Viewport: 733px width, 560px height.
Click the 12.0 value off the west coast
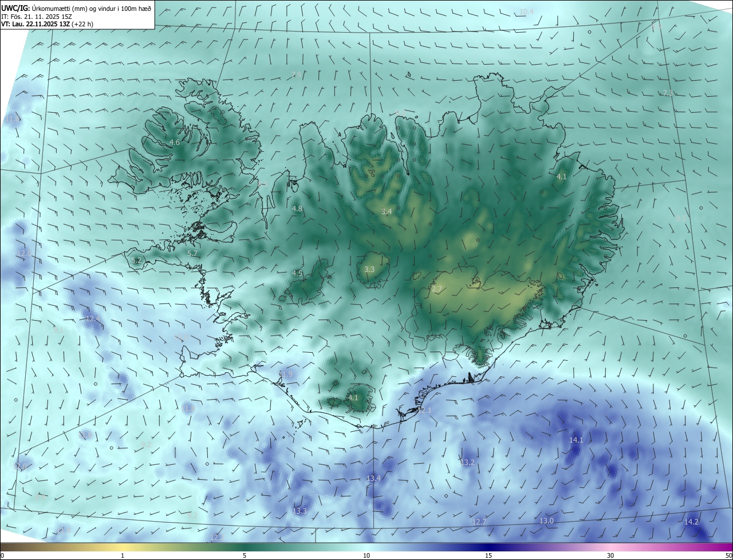coord(24,254)
